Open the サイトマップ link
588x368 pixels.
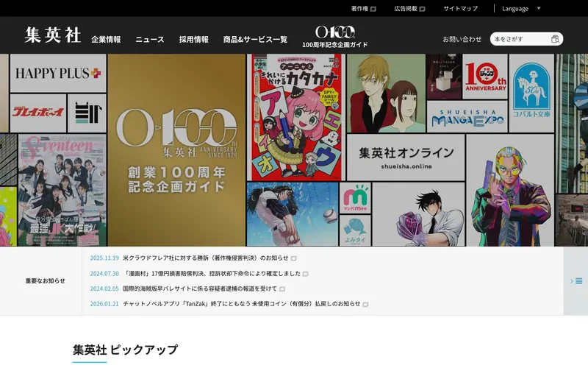click(x=461, y=8)
